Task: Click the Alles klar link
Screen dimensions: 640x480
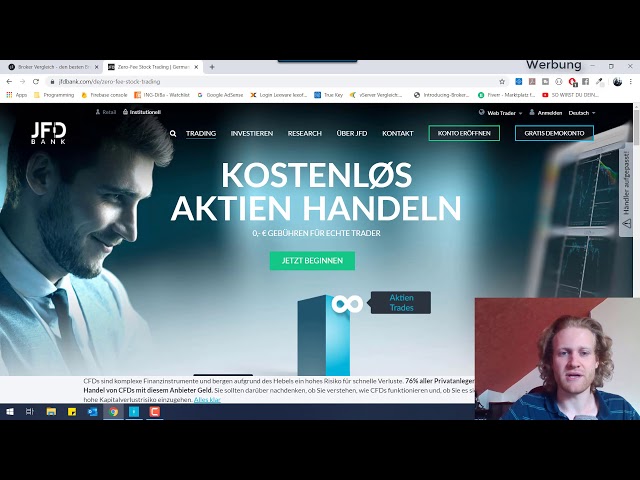Action: click(207, 399)
